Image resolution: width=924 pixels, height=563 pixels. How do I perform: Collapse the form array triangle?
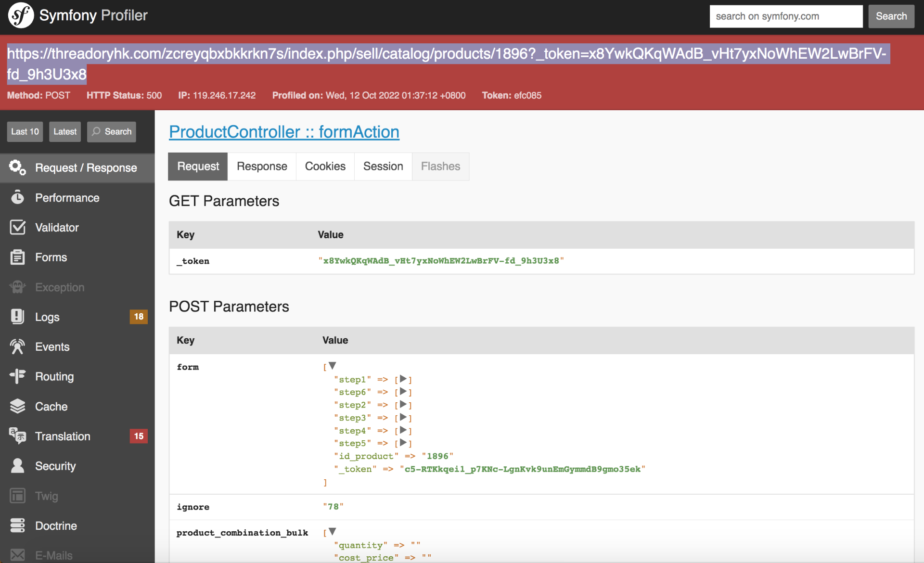tap(332, 366)
